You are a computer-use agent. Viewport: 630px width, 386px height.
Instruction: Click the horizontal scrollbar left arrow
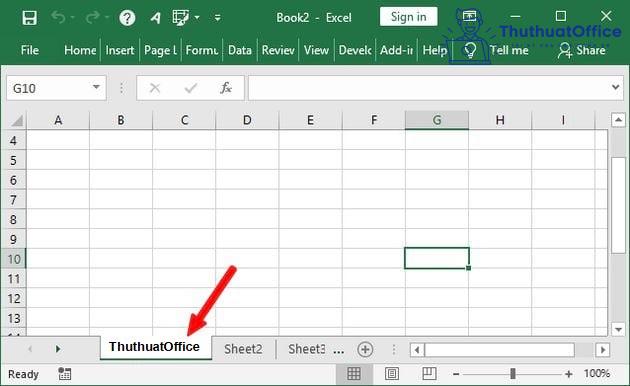coord(417,350)
